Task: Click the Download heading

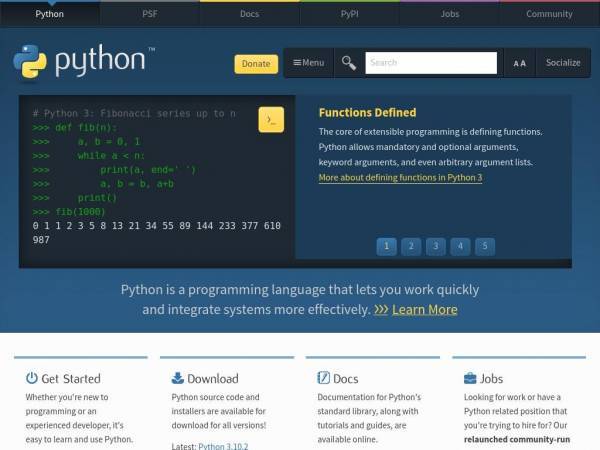Action: [x=213, y=378]
